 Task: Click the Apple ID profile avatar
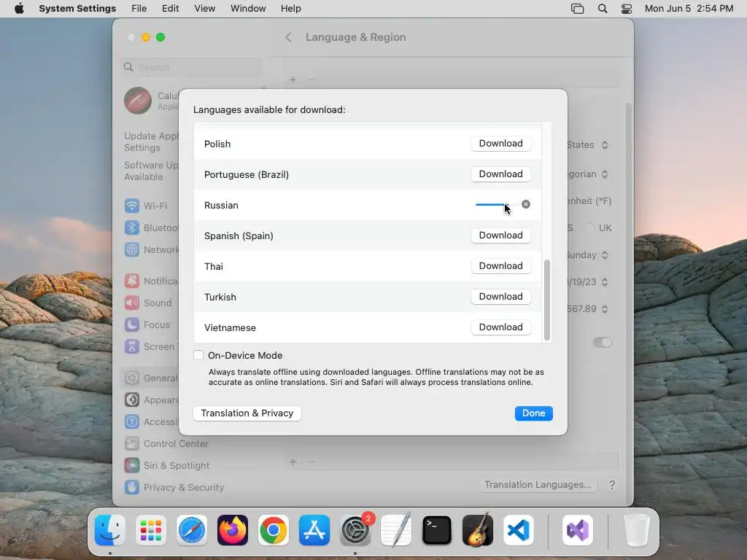click(x=138, y=101)
